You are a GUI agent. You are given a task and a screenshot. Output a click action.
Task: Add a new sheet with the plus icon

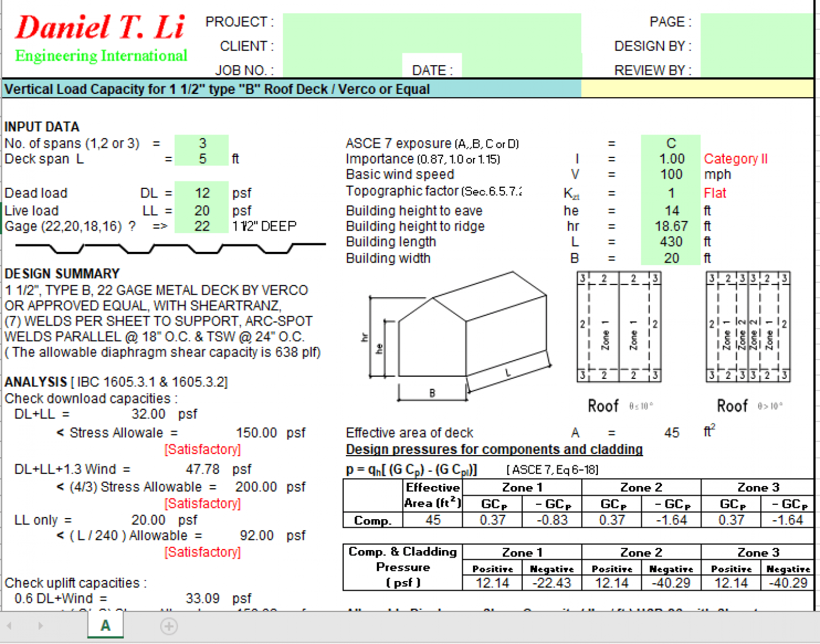[x=169, y=626]
